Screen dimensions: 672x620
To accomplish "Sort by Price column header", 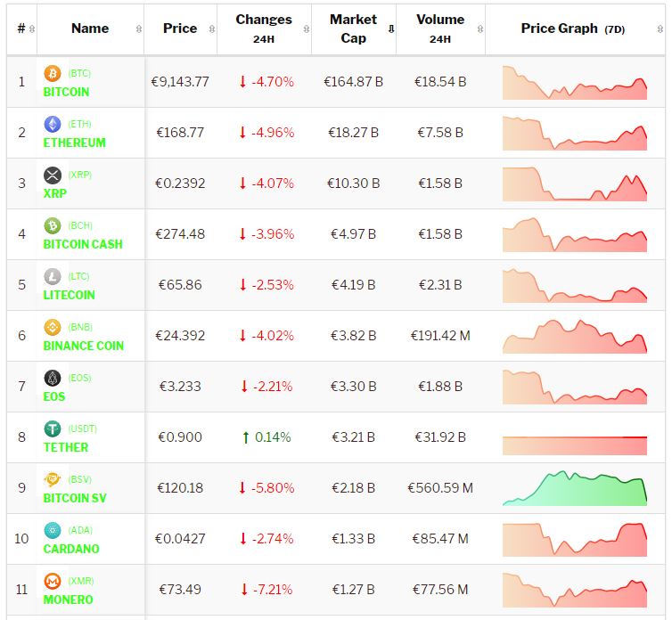I will point(180,29).
